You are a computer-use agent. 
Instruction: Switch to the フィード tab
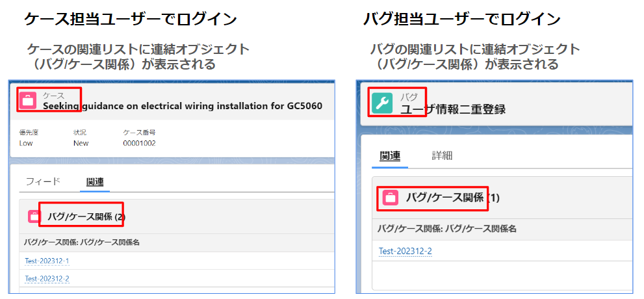43,181
